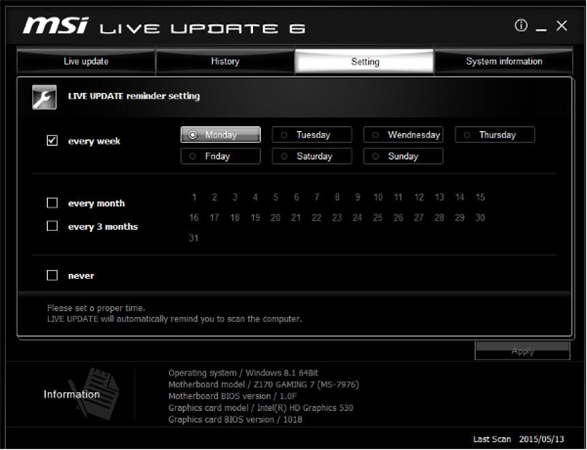The width and height of the screenshot is (587, 450).
Task: Pick day 31 of the month
Action: [x=194, y=238]
